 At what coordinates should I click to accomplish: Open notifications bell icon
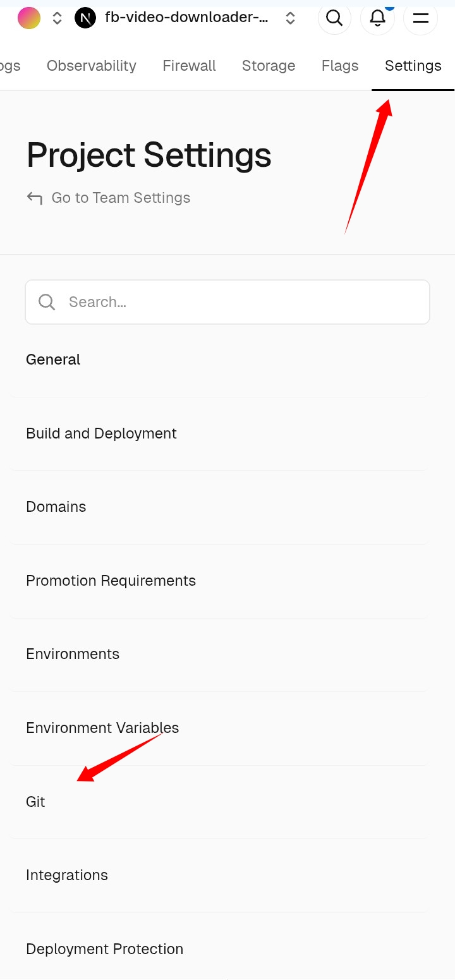point(377,18)
